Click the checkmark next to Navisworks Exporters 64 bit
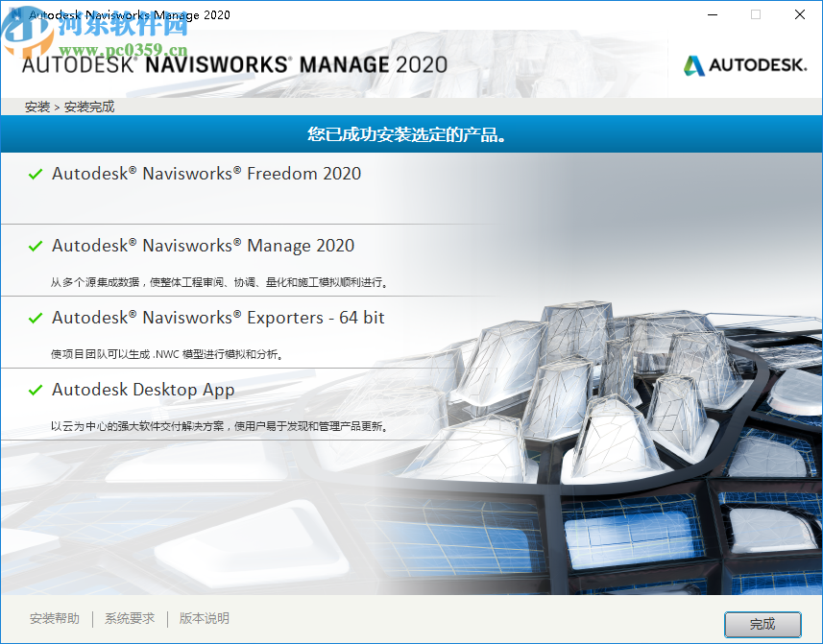 click(36, 318)
